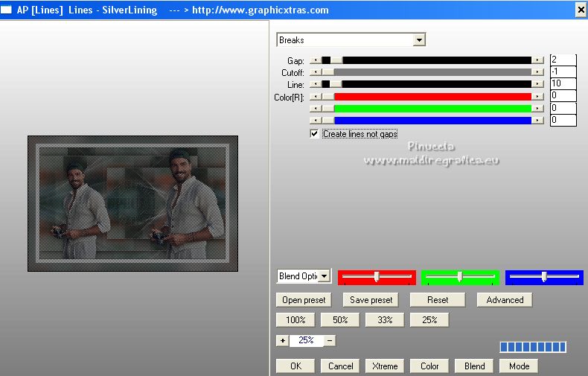
Task: Click the Line slider left arrow
Action: click(316, 84)
